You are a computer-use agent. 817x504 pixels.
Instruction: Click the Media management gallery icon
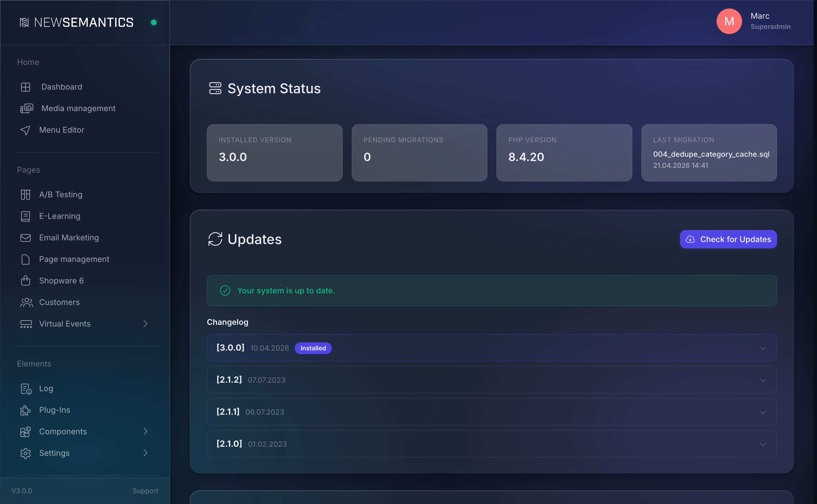26,108
